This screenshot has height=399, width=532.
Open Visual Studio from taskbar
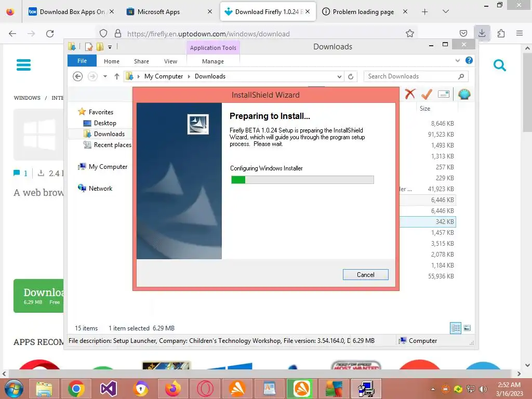pos(109,389)
